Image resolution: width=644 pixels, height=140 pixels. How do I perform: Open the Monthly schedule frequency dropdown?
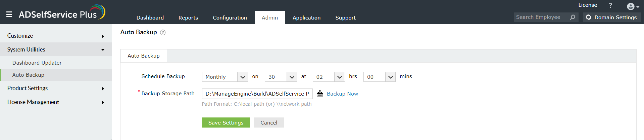[x=225, y=77]
